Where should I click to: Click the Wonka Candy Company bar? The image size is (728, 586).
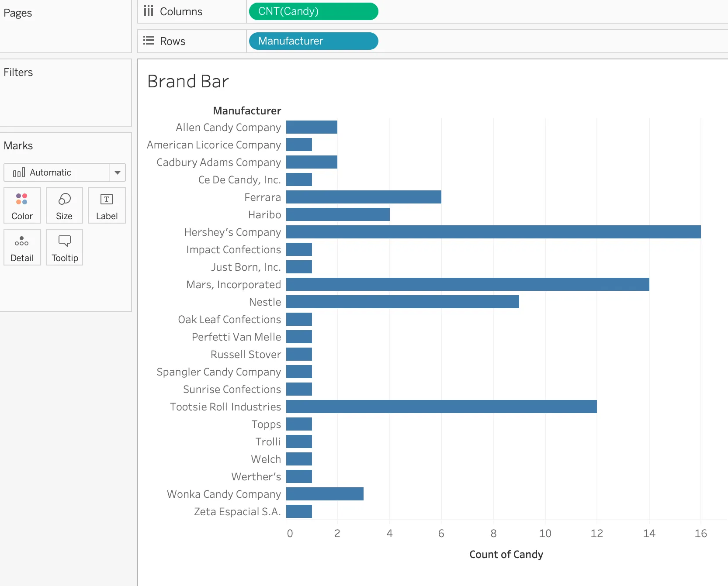click(324, 494)
